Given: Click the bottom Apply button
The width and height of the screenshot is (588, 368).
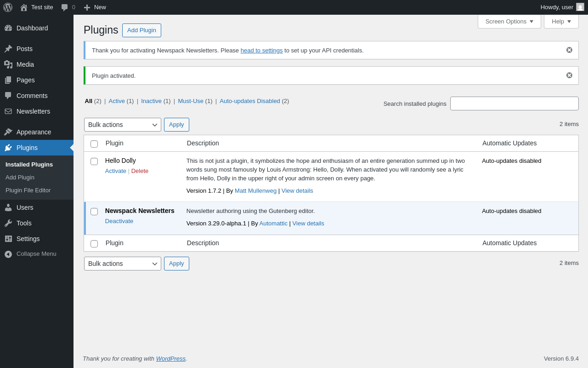Looking at the screenshot, I should coord(176,264).
